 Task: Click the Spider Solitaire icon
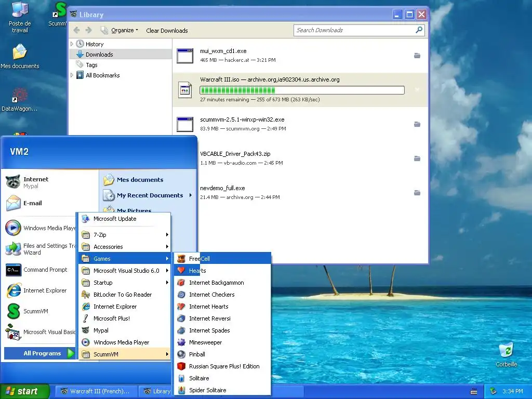tap(181, 390)
